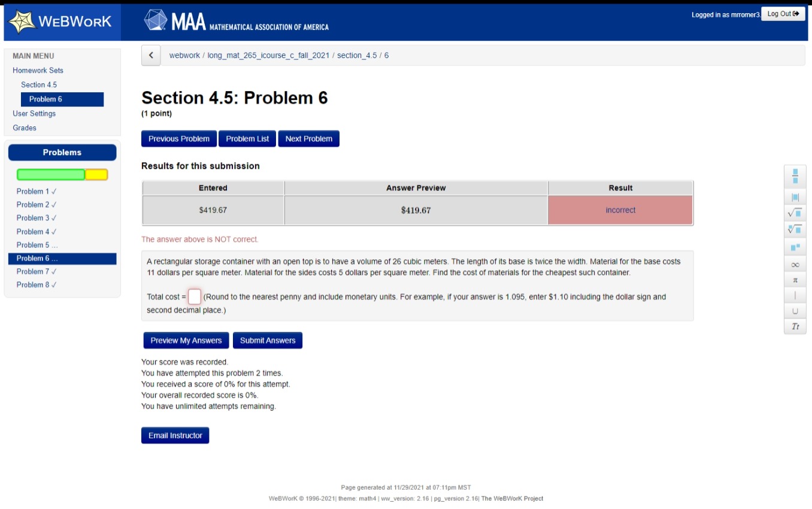
Task: Click the back chevron above the breadcrumb
Action: (x=150, y=55)
